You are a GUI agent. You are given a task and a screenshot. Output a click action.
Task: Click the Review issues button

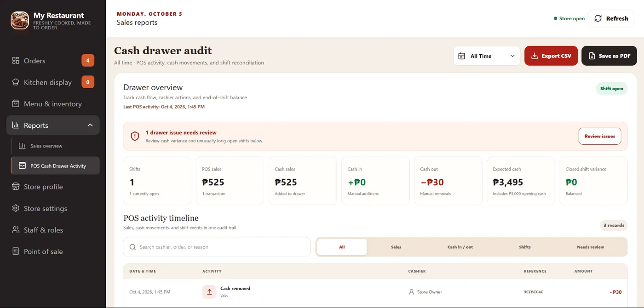600,136
